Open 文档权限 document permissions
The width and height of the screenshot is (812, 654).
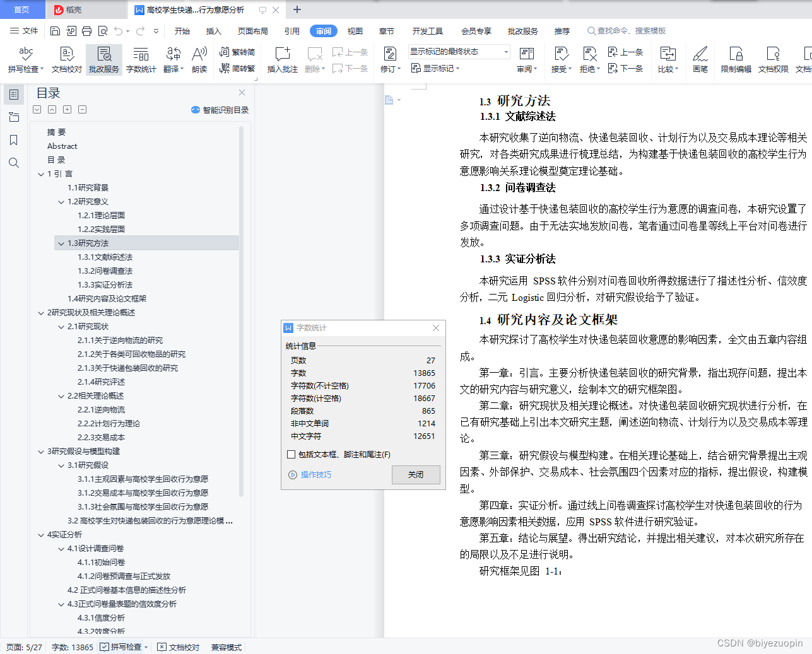pos(774,60)
